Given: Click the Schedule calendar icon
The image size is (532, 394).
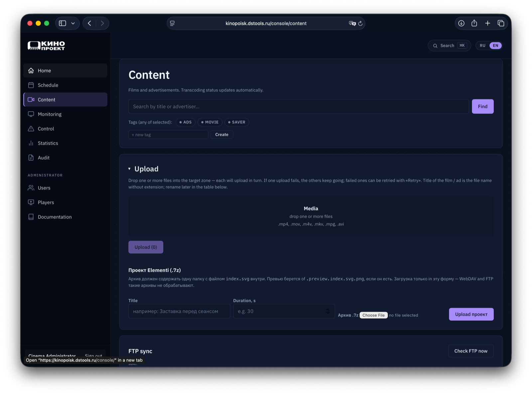Looking at the screenshot, I should tap(31, 85).
